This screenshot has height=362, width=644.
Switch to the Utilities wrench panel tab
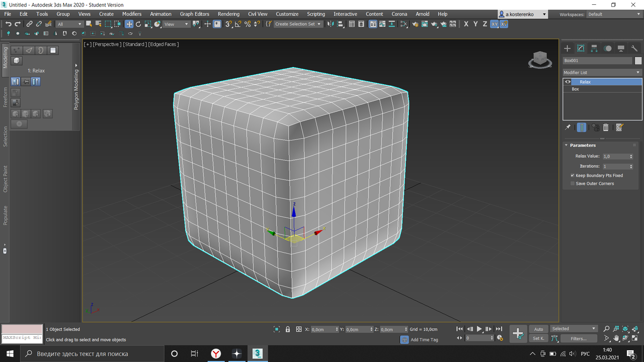[634, 48]
